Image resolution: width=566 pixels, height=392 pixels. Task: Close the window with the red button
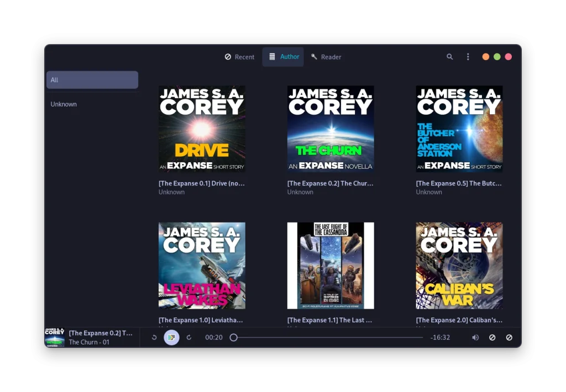coord(509,57)
